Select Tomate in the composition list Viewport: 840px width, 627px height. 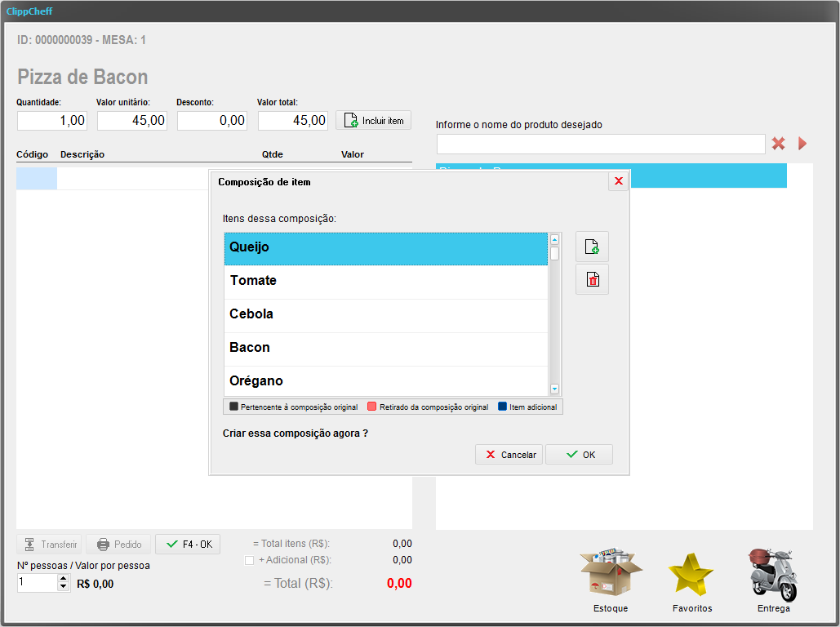click(385, 281)
